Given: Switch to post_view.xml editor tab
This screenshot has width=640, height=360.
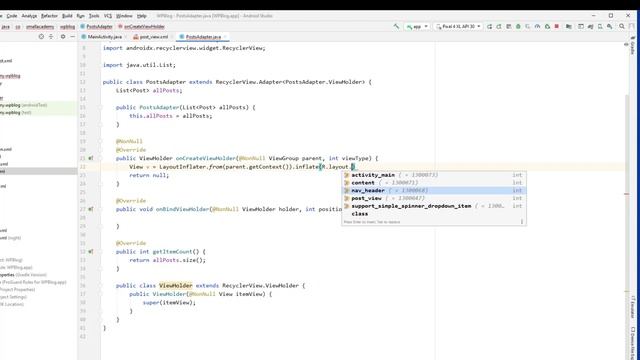Looking at the screenshot, I should (x=153, y=37).
